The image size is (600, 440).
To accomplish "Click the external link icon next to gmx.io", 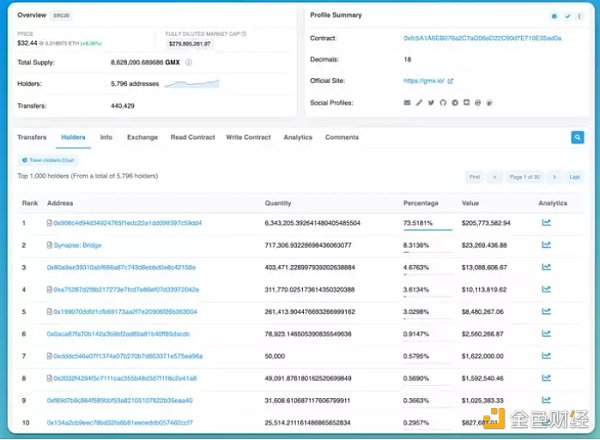I will (x=450, y=80).
